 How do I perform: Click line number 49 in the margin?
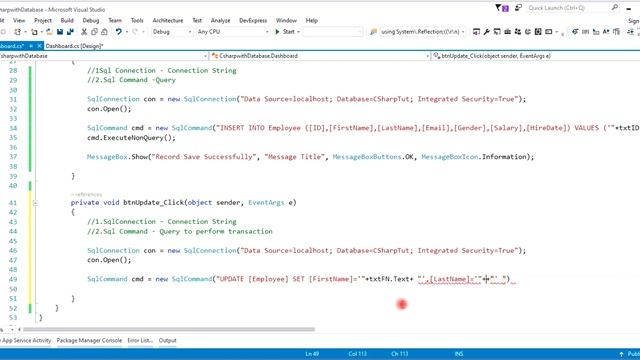pos(13,279)
